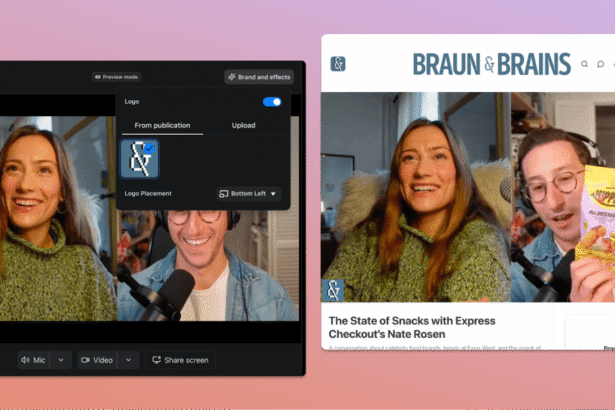Click the ampersand logo watermark on the article video
615x410 pixels.
333,290
